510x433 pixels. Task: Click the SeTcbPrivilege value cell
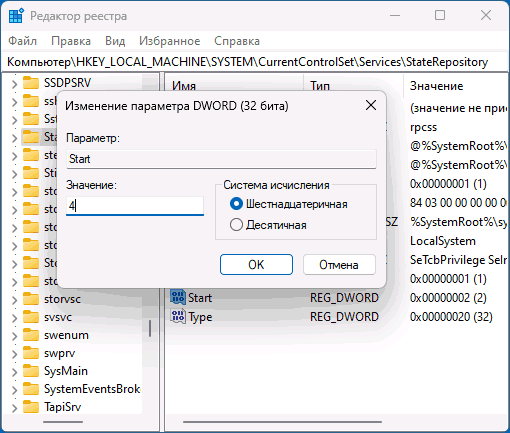(458, 260)
